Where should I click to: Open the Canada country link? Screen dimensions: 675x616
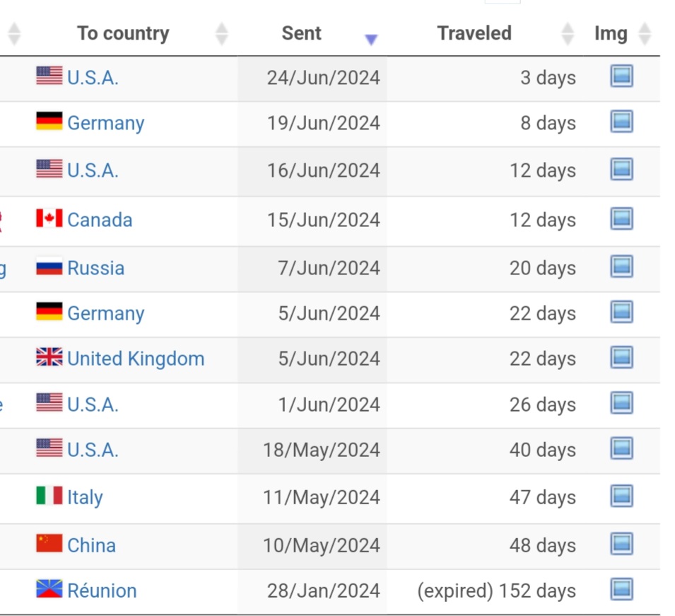point(100,220)
